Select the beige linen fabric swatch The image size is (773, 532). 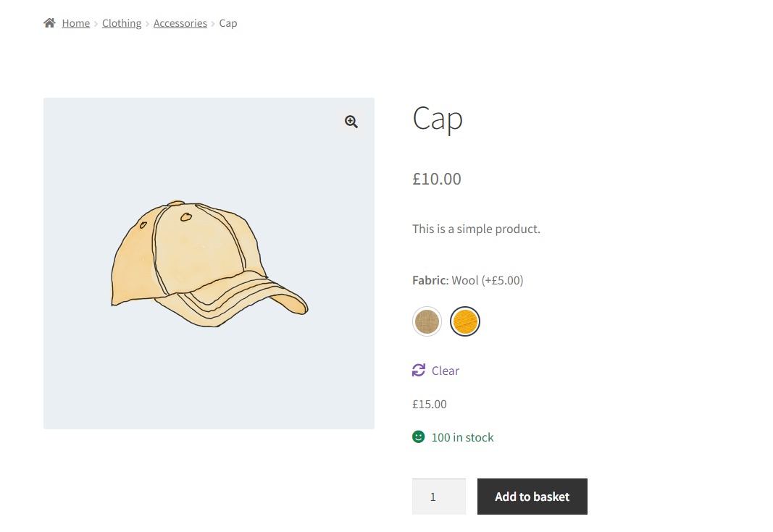tap(427, 321)
